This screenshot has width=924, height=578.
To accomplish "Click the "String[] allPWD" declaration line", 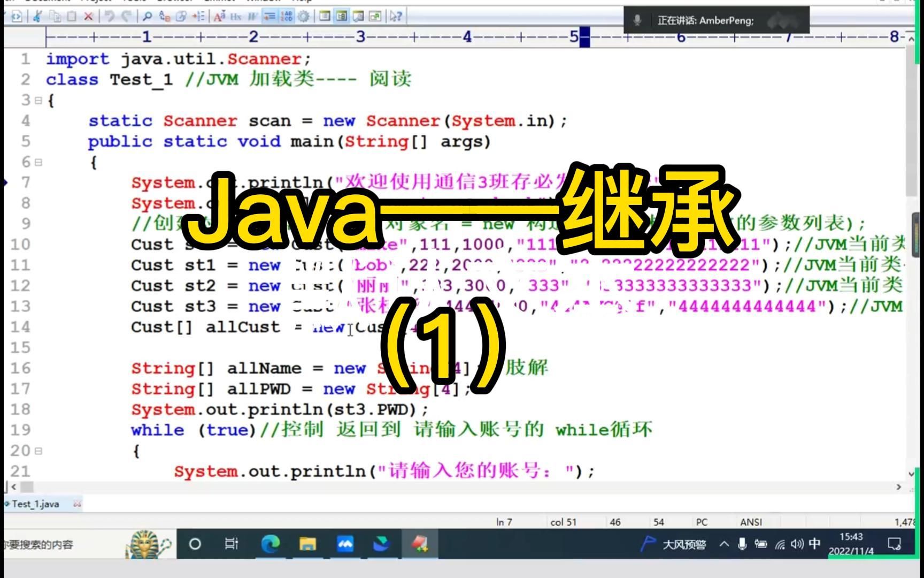I will pyautogui.click(x=301, y=389).
